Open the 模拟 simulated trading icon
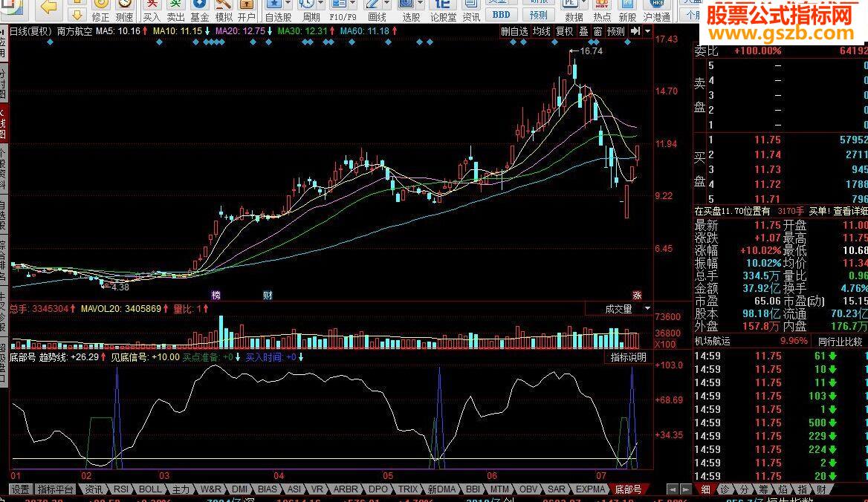Viewport: 868px width, 502px height. pyautogui.click(x=223, y=10)
